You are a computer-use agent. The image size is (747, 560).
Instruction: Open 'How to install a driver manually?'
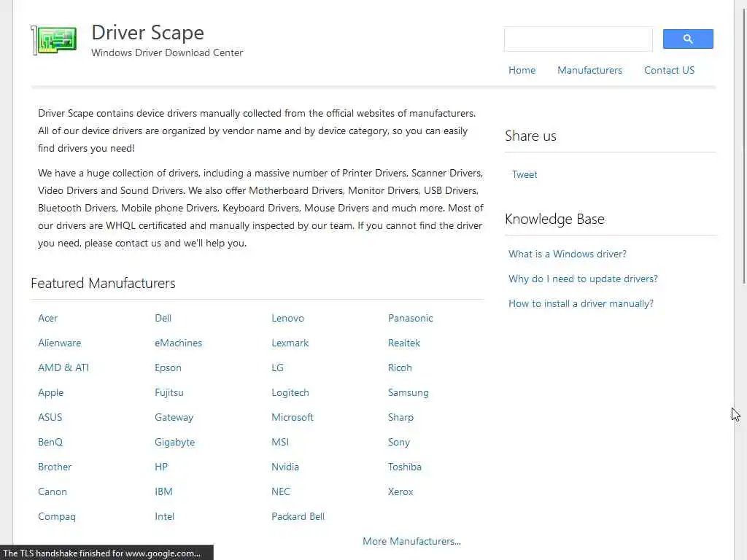[581, 304]
